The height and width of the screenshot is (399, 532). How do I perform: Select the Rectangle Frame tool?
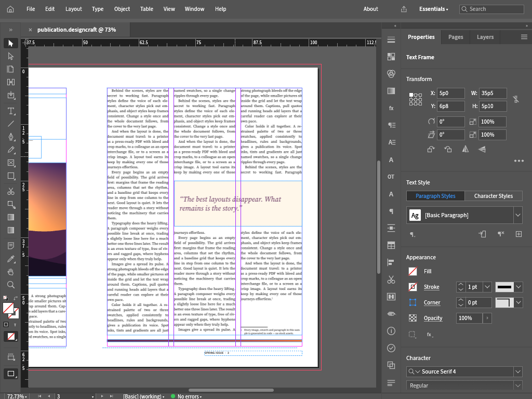[10, 163]
